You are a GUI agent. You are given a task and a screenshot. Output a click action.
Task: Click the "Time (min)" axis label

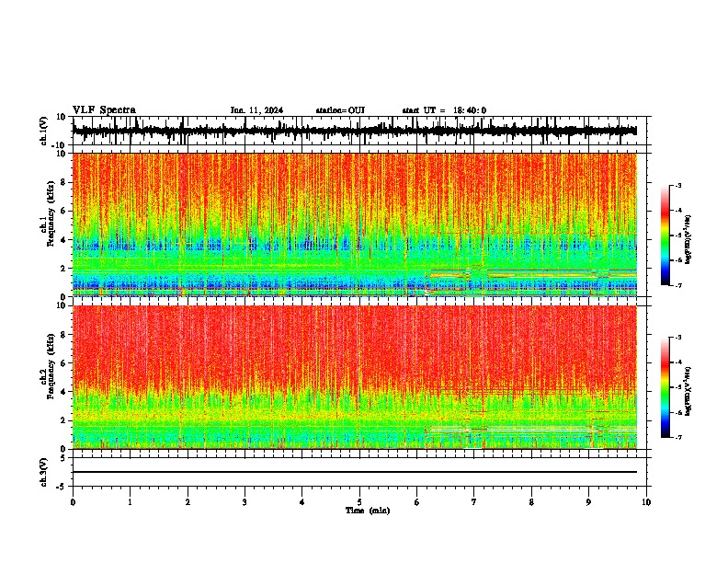click(x=368, y=511)
